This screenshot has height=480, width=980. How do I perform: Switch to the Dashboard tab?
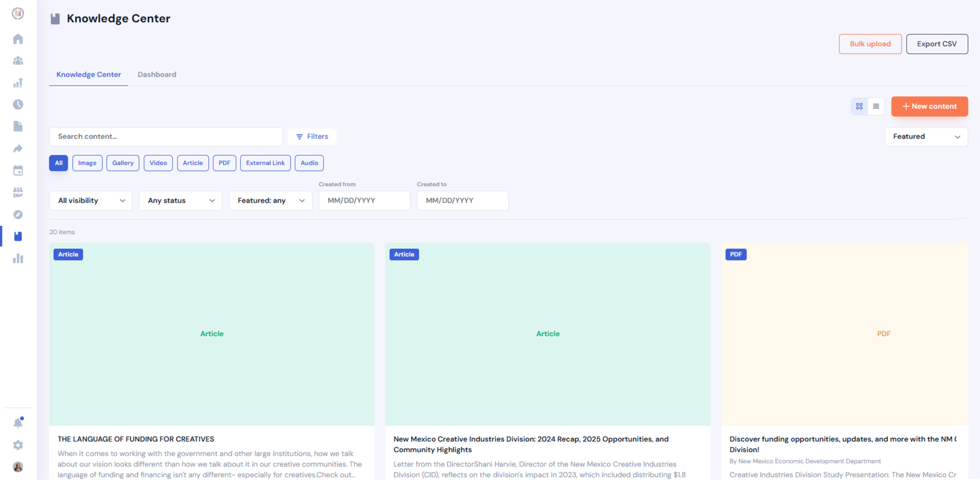tap(157, 75)
